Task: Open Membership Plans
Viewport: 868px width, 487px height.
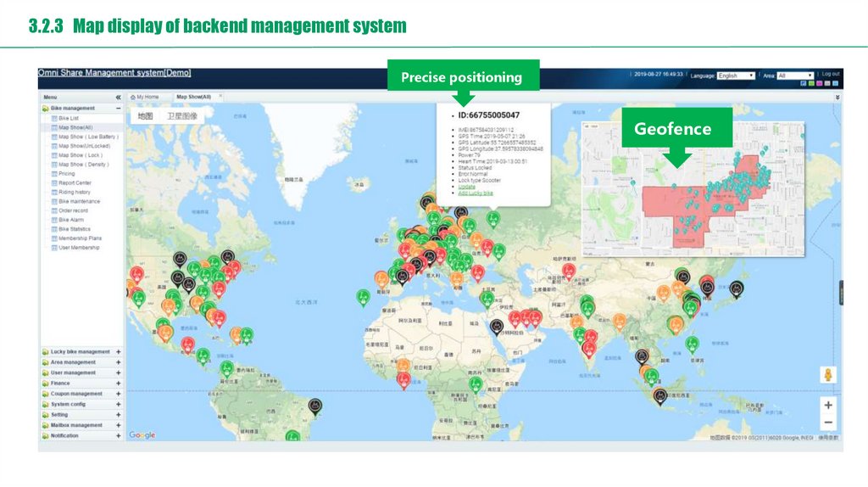Action: 80,238
